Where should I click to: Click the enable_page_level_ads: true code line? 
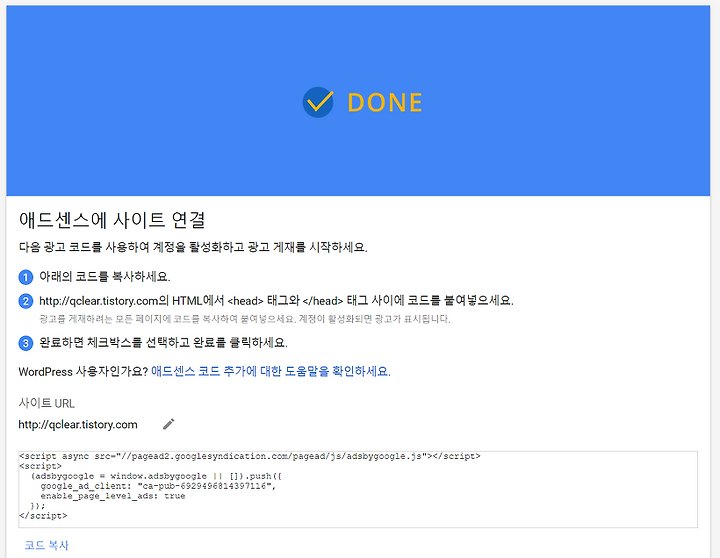(x=113, y=496)
